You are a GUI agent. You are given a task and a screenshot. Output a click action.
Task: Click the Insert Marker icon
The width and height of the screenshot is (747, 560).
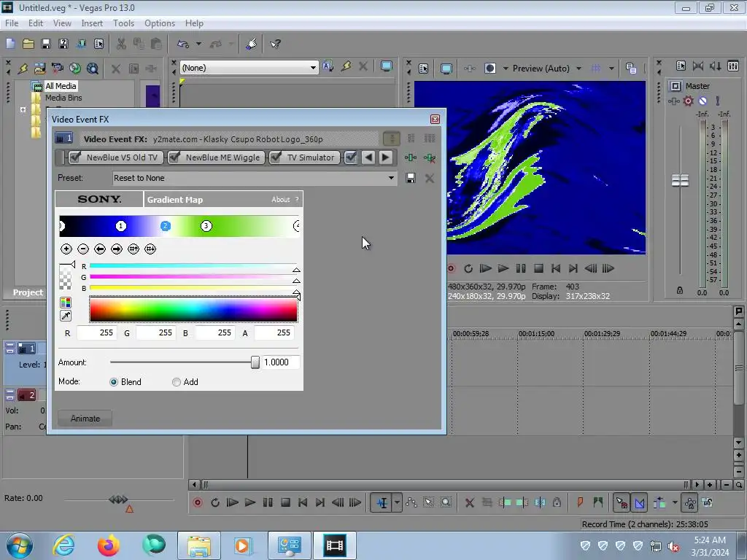pos(580,502)
